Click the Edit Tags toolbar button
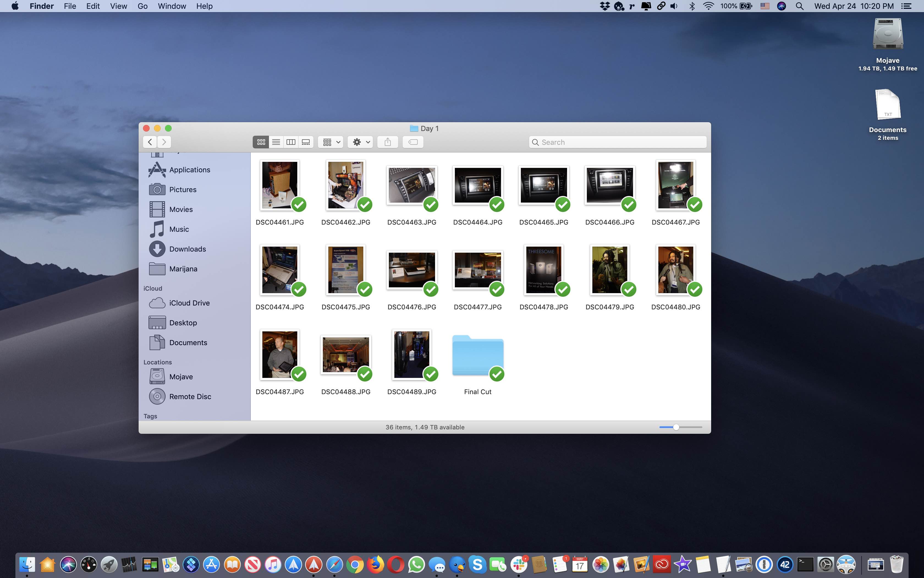 pos(413,142)
